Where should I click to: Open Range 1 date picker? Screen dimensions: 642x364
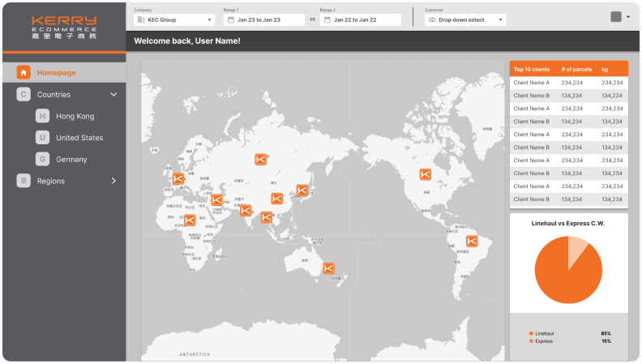coord(264,19)
